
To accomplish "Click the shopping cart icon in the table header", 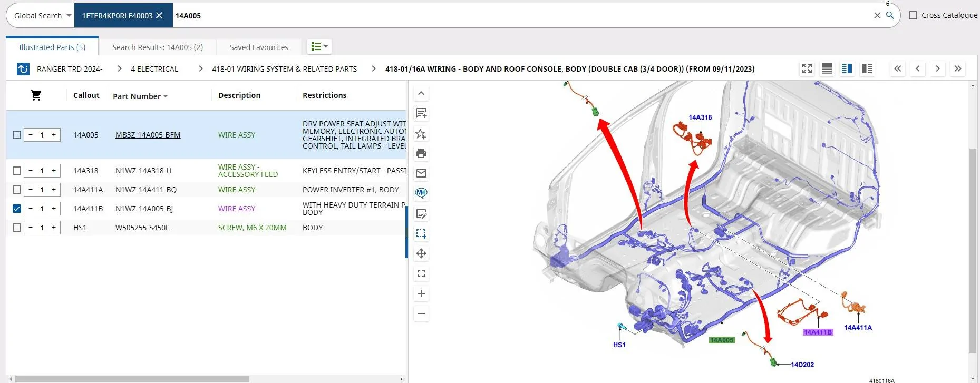I will click(x=36, y=95).
